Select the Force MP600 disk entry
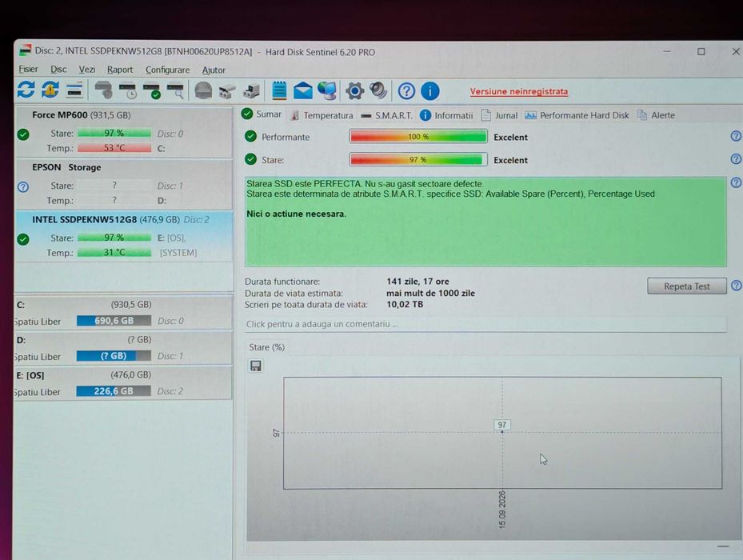This screenshot has width=743, height=560. coord(124,132)
